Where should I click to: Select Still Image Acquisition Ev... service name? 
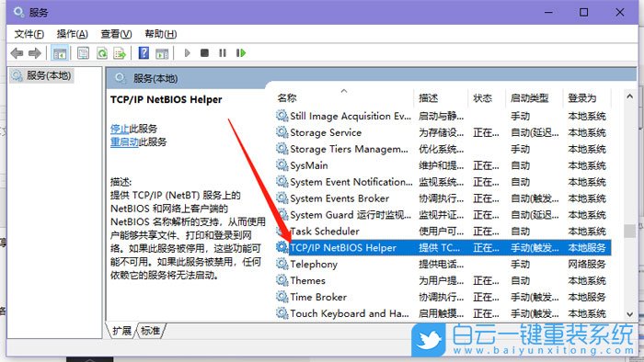coord(351,116)
